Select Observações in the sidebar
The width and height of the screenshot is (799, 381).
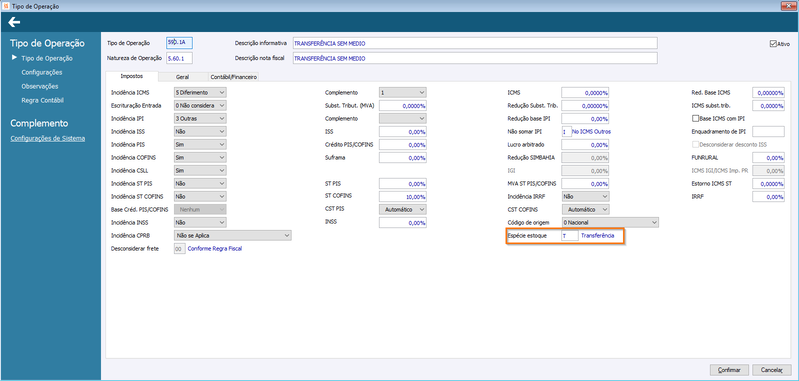pyautogui.click(x=40, y=86)
